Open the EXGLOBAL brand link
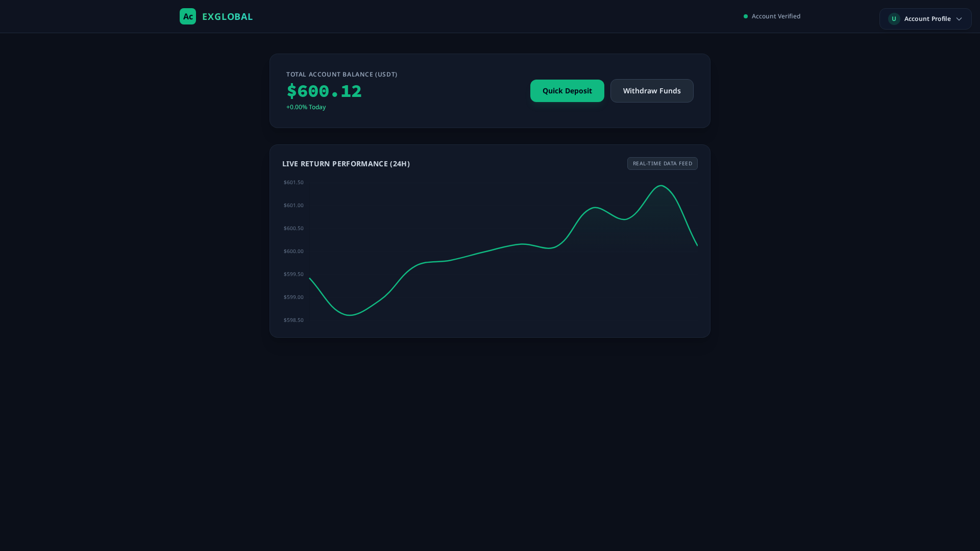Viewport: 980px width, 551px height. click(x=227, y=16)
